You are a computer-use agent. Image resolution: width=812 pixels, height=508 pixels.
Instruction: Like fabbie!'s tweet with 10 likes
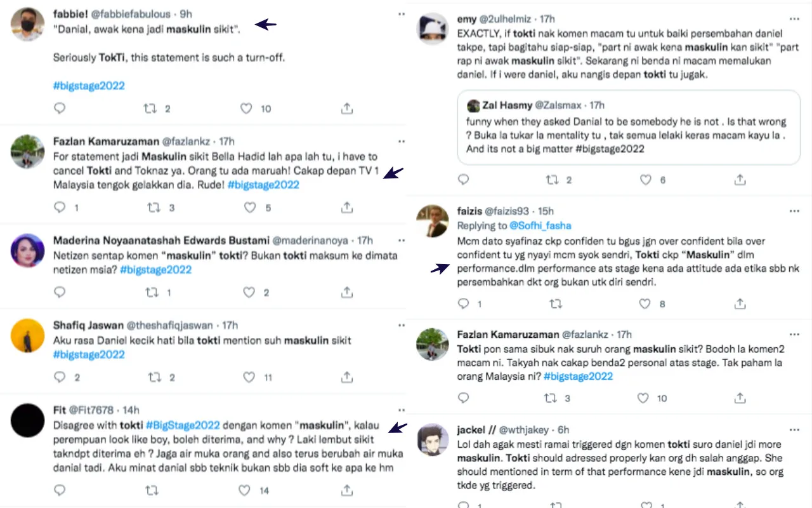tap(247, 109)
